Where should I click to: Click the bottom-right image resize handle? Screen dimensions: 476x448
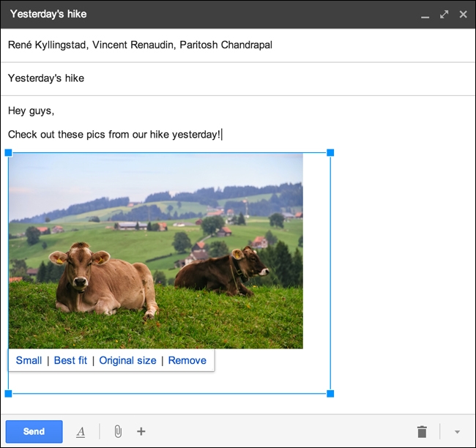[330, 394]
